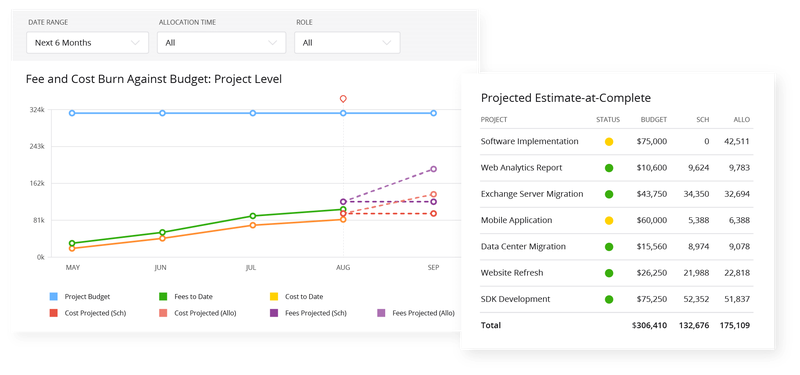The height and width of the screenshot is (375, 800).
Task: Click yellow status dot for Software Implementation
Action: 609,142
